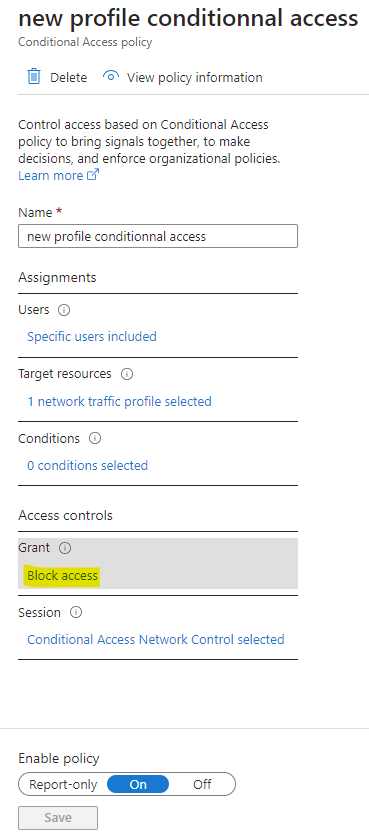Screen dimensions: 369x833
Task: Switch Enable policy to On
Action: [x=138, y=784]
